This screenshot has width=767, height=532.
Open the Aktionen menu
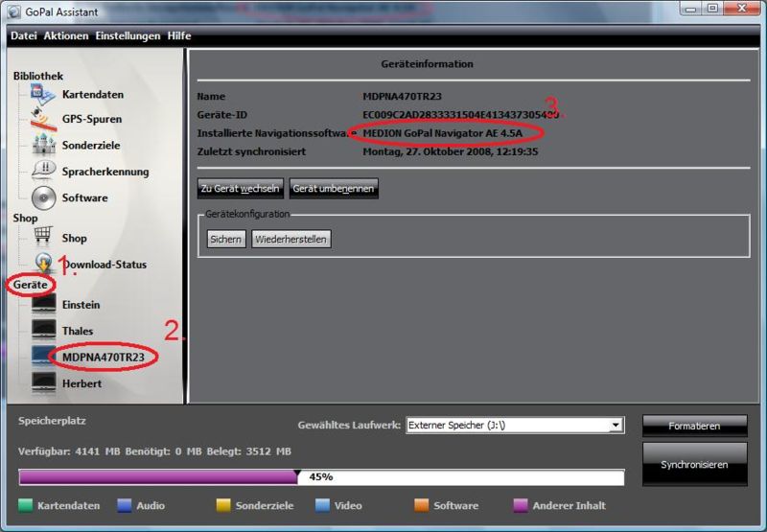66,35
